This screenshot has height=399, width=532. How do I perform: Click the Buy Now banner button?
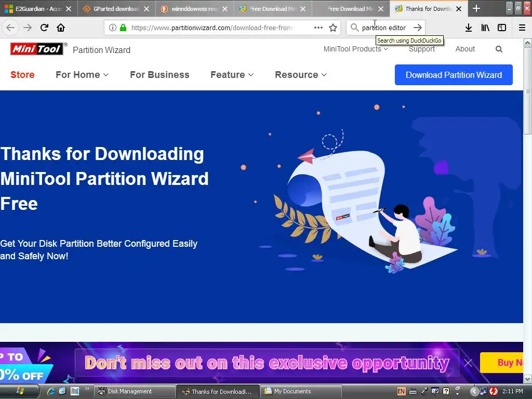(x=501, y=363)
